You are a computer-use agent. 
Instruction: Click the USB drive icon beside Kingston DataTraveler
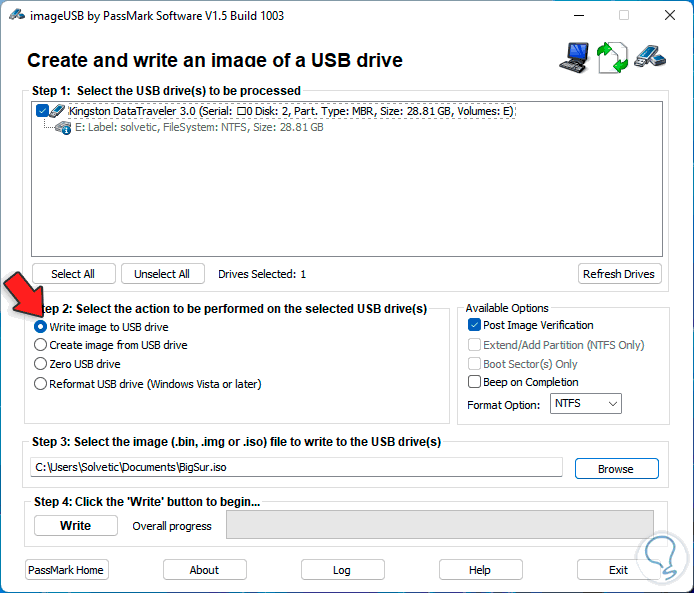[57, 111]
